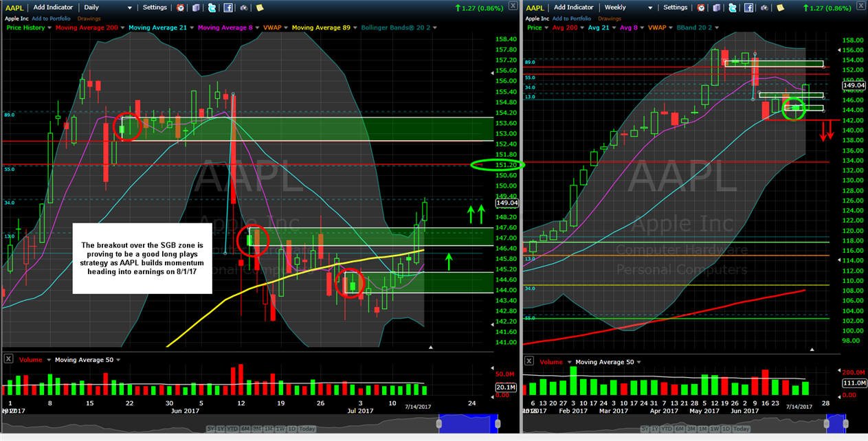This screenshot has width=868, height=441.
Task: Open the sticky note icon in weekly chart
Action: pos(780,8)
